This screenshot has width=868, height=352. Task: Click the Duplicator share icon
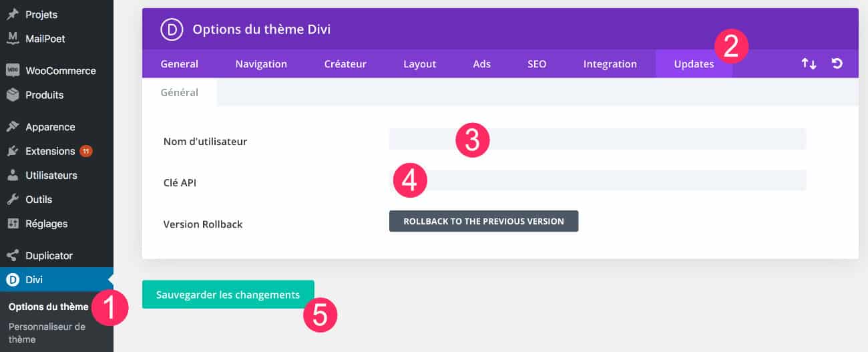pyautogui.click(x=12, y=255)
